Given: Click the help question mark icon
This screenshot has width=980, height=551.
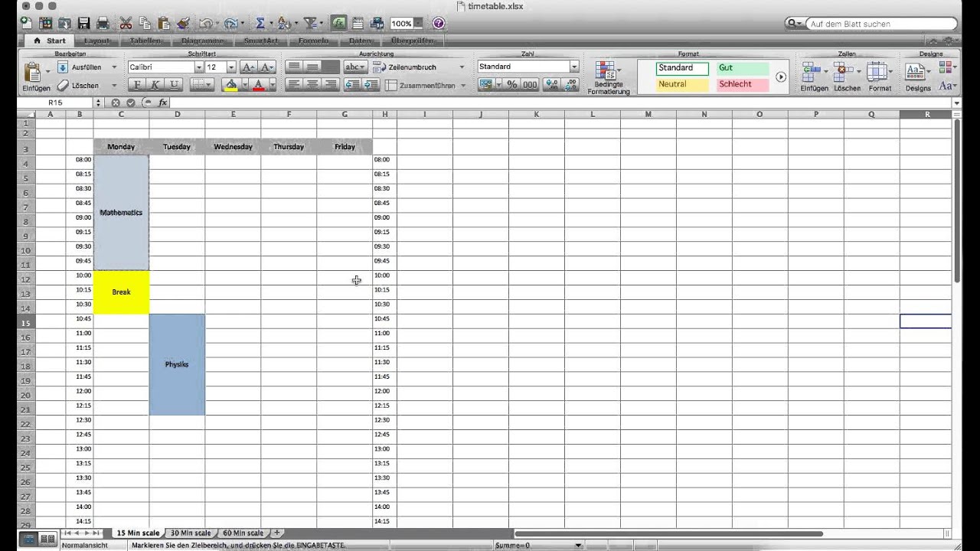Looking at the screenshot, I should (x=439, y=24).
